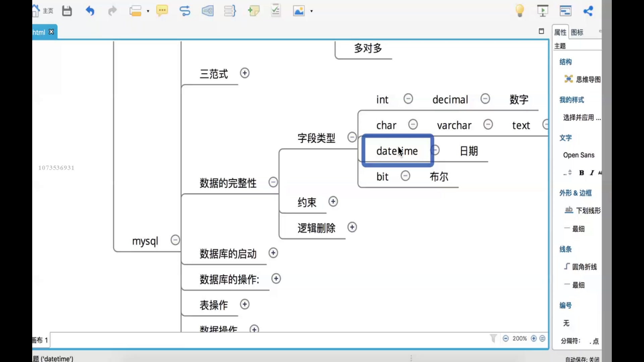Change the 圆角折线 line style
Screen dimensions: 644x362
pyautogui.click(x=581, y=267)
